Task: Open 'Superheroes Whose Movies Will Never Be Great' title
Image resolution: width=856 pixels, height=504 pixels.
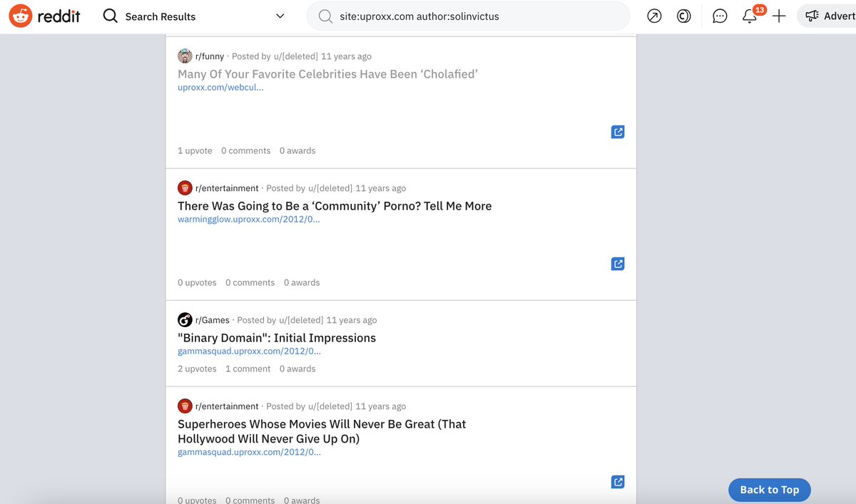Action: 322,431
